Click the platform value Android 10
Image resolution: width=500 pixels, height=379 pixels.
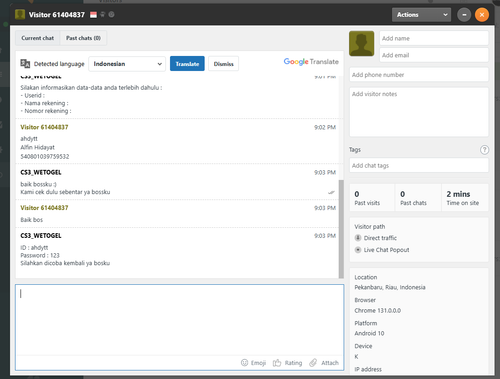pos(369,333)
